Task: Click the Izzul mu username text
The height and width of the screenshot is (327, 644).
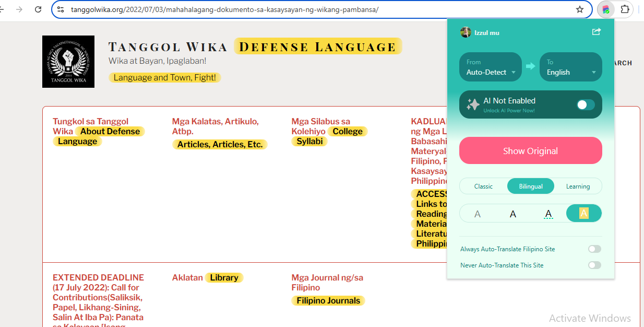Action: (487, 32)
